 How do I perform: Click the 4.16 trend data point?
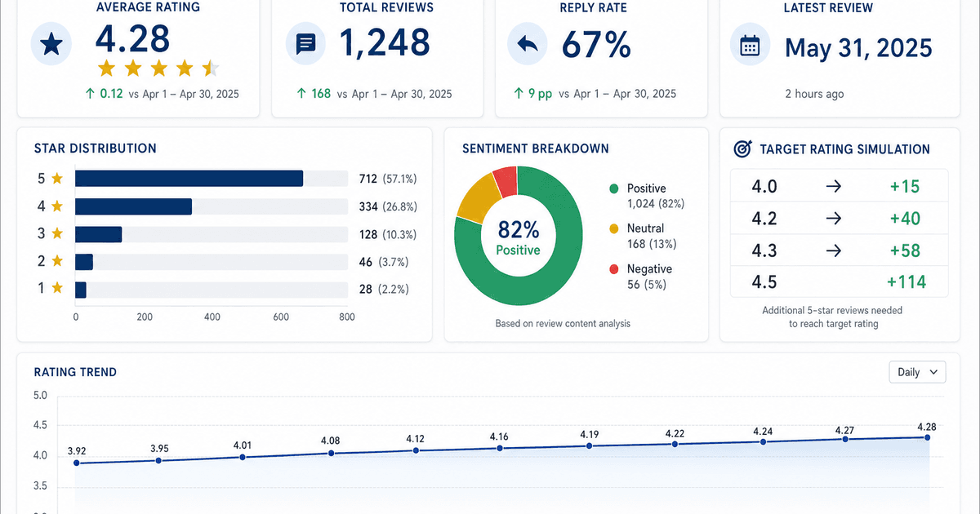500,448
